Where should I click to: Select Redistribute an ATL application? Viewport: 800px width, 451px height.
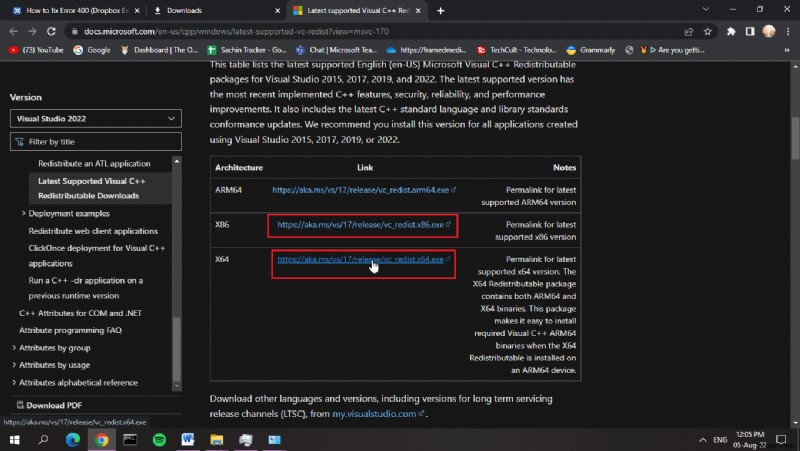tap(94, 164)
